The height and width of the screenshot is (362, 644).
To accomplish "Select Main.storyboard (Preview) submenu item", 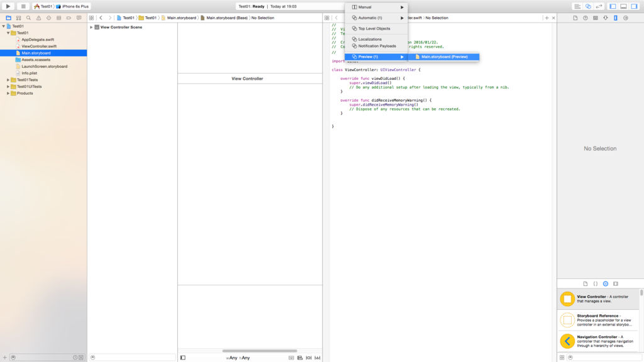I will (443, 57).
